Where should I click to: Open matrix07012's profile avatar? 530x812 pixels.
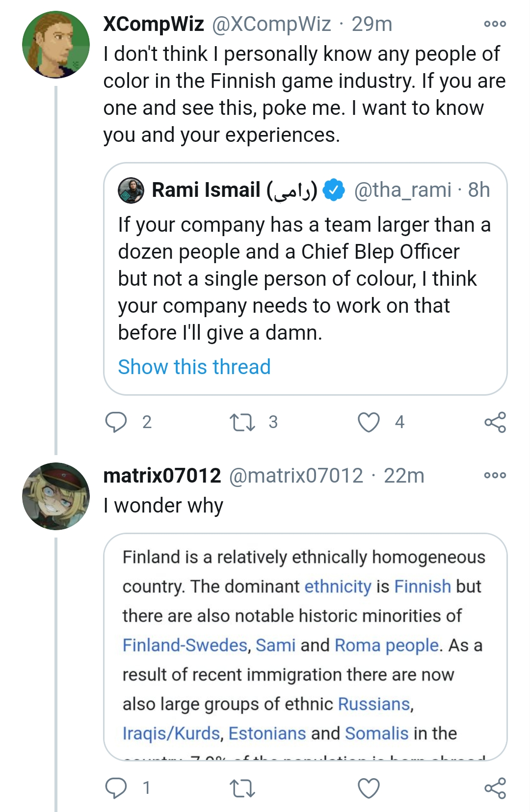coord(56,496)
